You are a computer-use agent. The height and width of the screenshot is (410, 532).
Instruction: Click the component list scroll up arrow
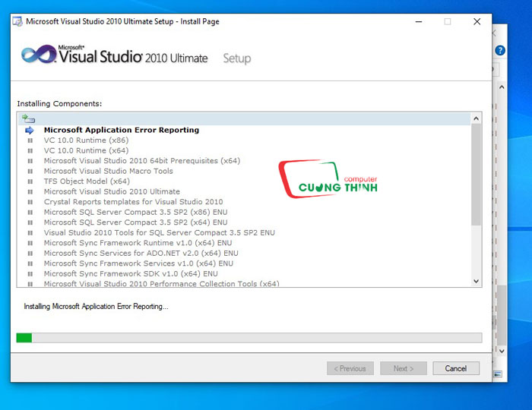click(476, 118)
